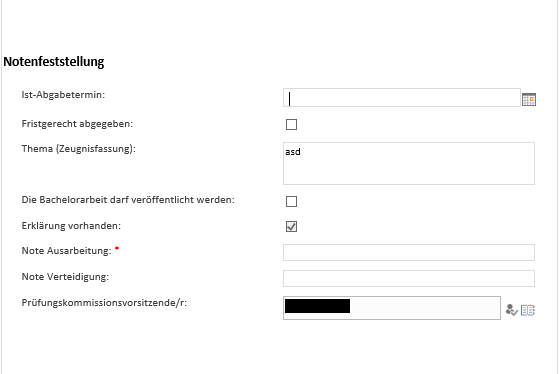560x374 pixels.
Task: Toggle the Erklärung vorhanden checkbox
Action: (291, 226)
